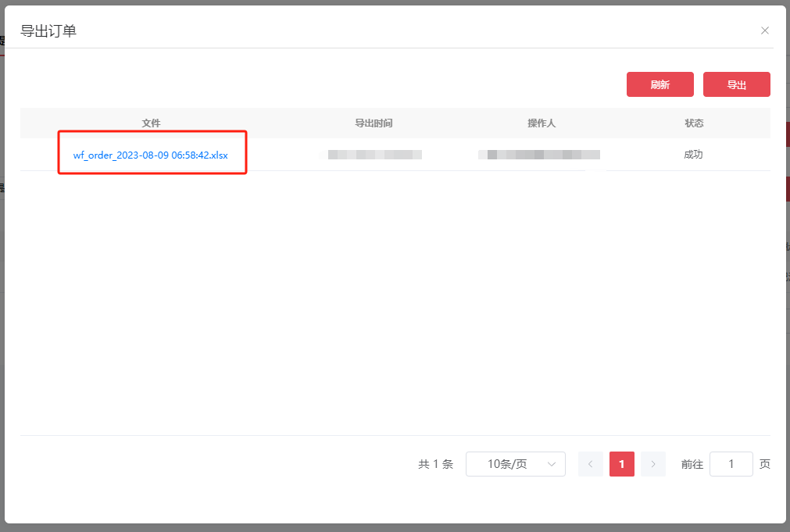Click the next page arrow icon
Image resolution: width=790 pixels, height=532 pixels.
652,463
